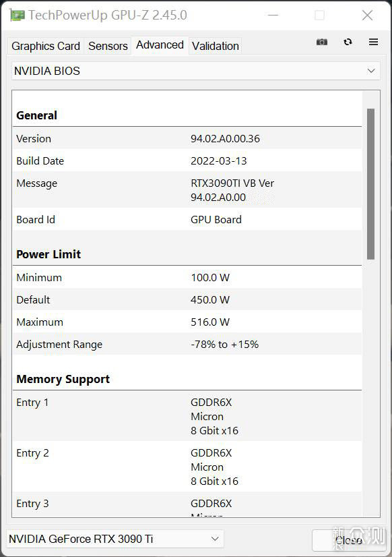Screen dimensions: 392x557
Task: Click the Entry 1 memory support row
Action: point(187,416)
